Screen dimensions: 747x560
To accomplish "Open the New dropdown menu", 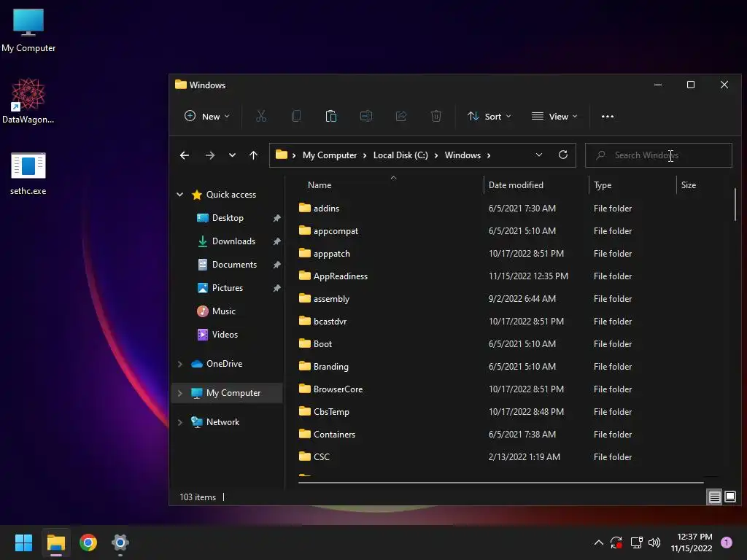I will (x=207, y=116).
